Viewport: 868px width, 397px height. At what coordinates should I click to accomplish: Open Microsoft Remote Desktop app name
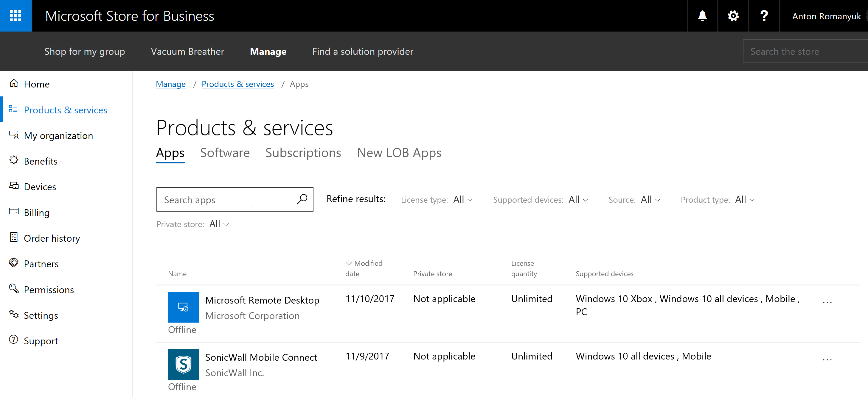point(262,300)
